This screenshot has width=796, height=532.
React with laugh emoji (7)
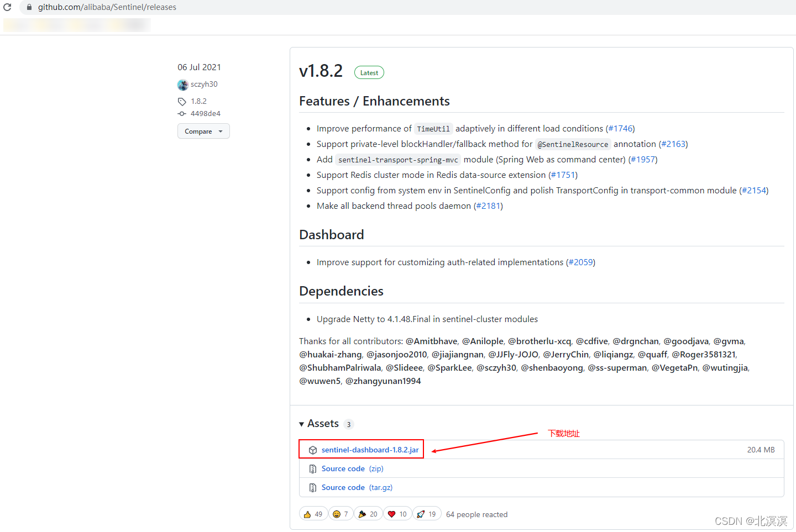(341, 514)
